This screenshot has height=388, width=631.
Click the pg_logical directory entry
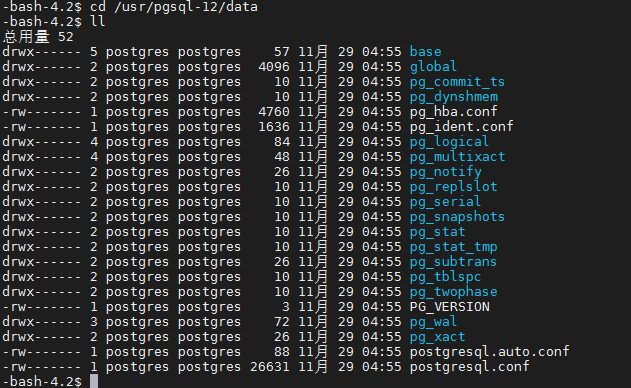click(449, 142)
